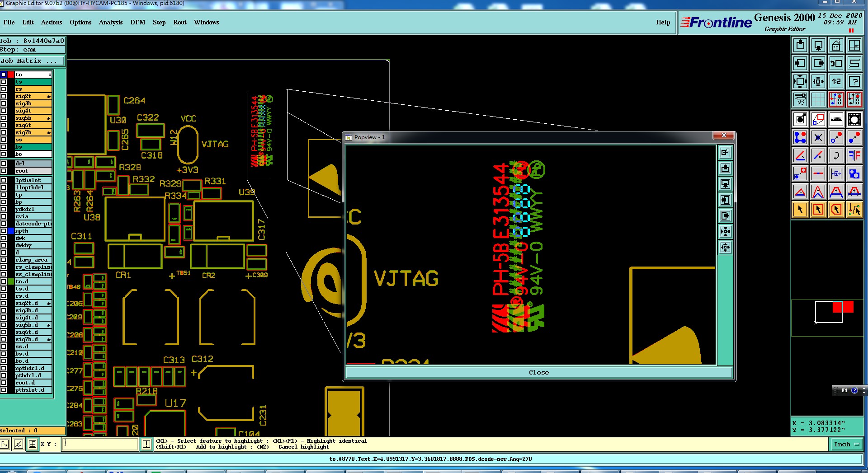Click the pan left view icon
Image resolution: width=868 pixels, height=473 pixels.
tap(800, 63)
